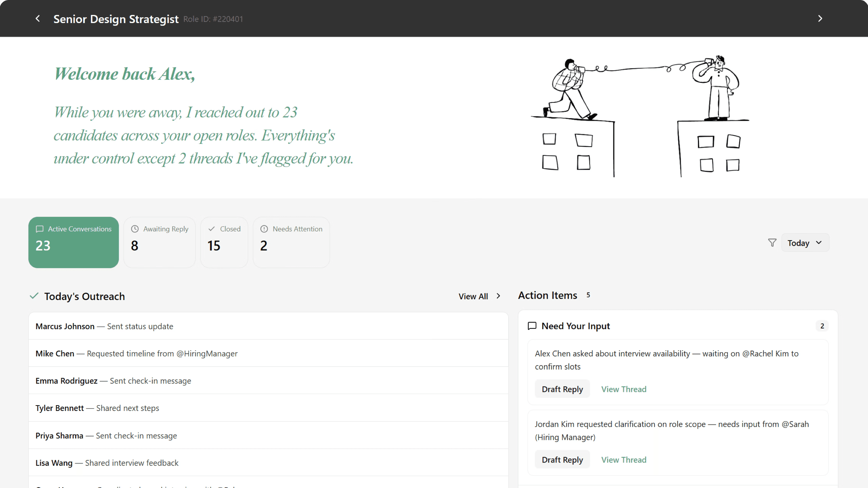Viewport: 868px width, 488px height.
Task: Click the Today's Outreach heading
Action: [x=85, y=296]
